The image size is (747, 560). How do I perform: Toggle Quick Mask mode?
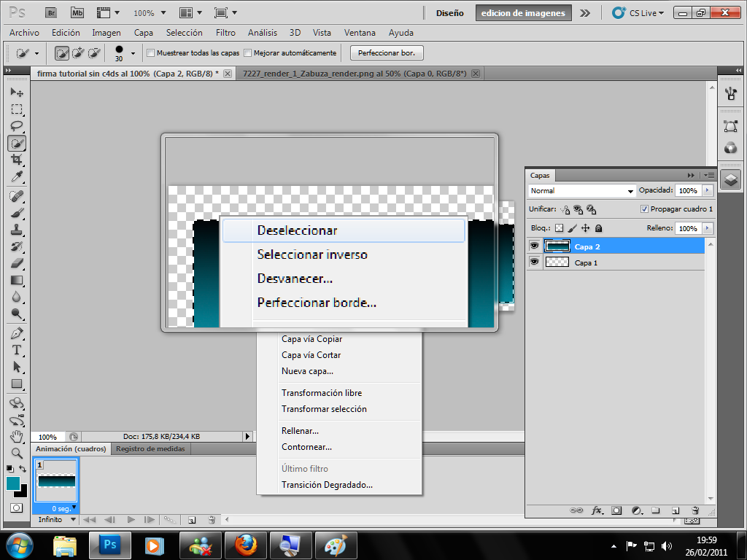point(17,507)
